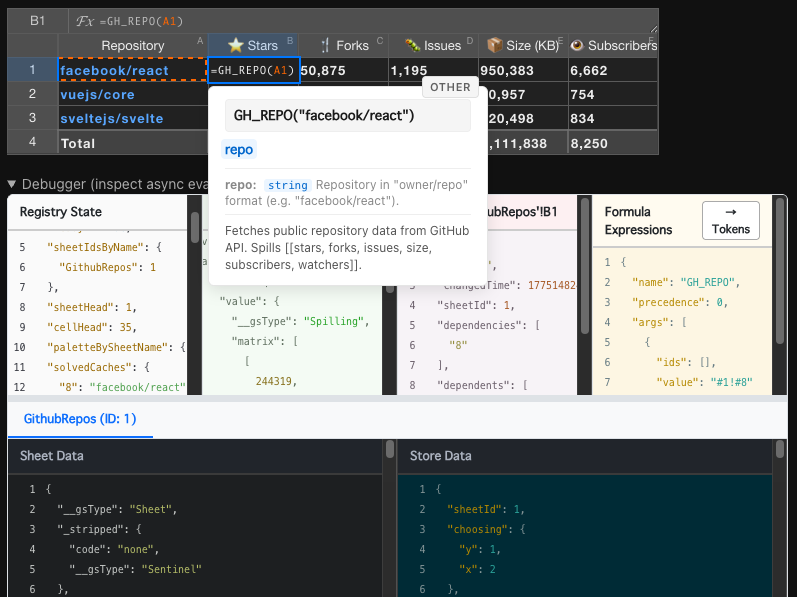Click the Fx icon in formula bar
This screenshot has width=797, height=597.
pyautogui.click(x=85, y=21)
